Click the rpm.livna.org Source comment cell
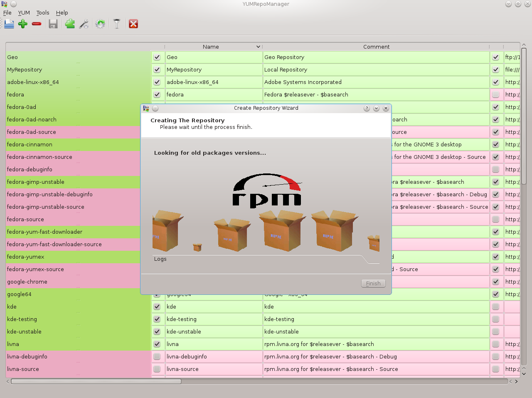532x398 pixels. click(376, 369)
